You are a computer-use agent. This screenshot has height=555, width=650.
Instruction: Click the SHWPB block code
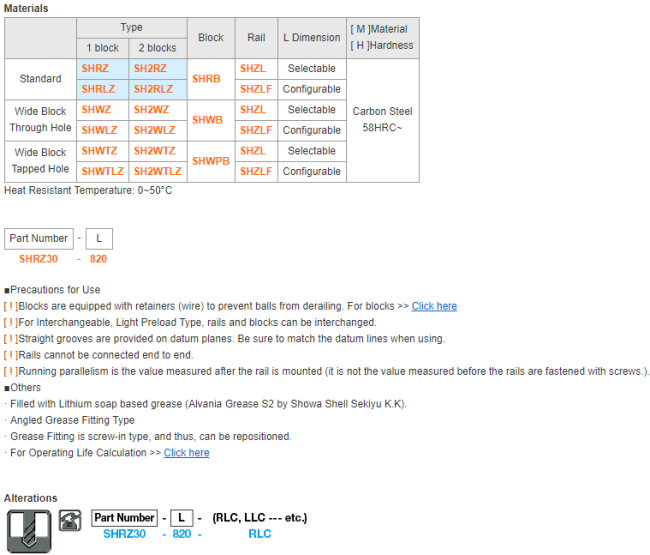click(210, 160)
